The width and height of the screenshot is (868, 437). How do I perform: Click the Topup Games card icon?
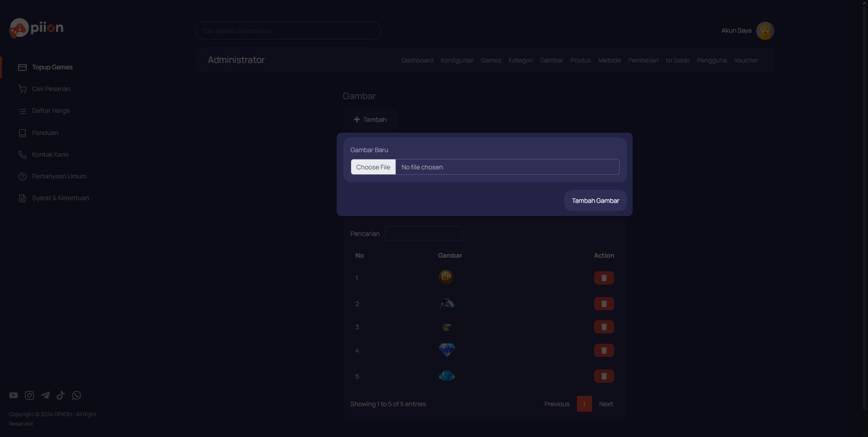tap(22, 67)
